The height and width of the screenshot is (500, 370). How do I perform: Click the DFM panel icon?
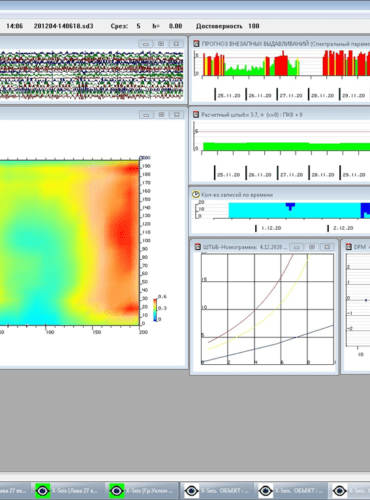coord(349,247)
